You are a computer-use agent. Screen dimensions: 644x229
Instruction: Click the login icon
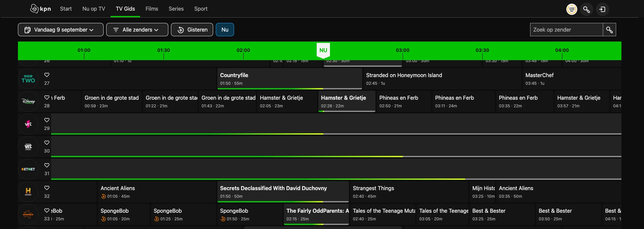pos(602,9)
